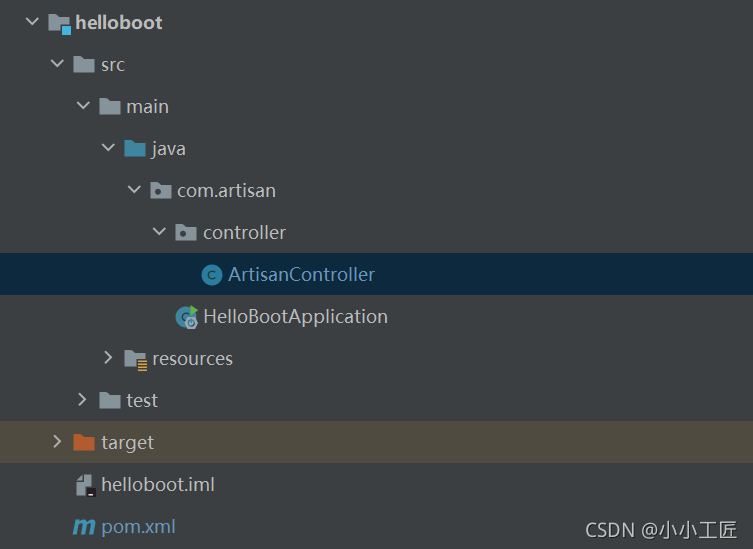The height and width of the screenshot is (549, 753).
Task: Click the orange target folder icon
Action: [84, 442]
